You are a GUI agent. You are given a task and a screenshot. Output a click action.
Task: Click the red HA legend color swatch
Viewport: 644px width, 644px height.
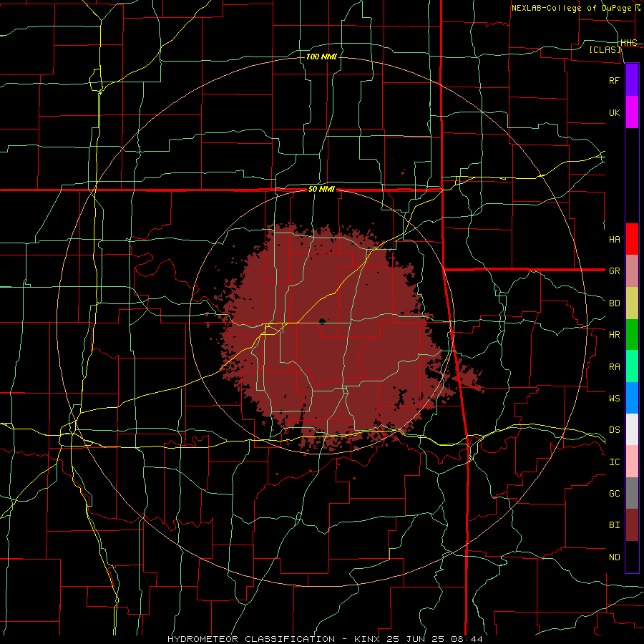pos(632,239)
